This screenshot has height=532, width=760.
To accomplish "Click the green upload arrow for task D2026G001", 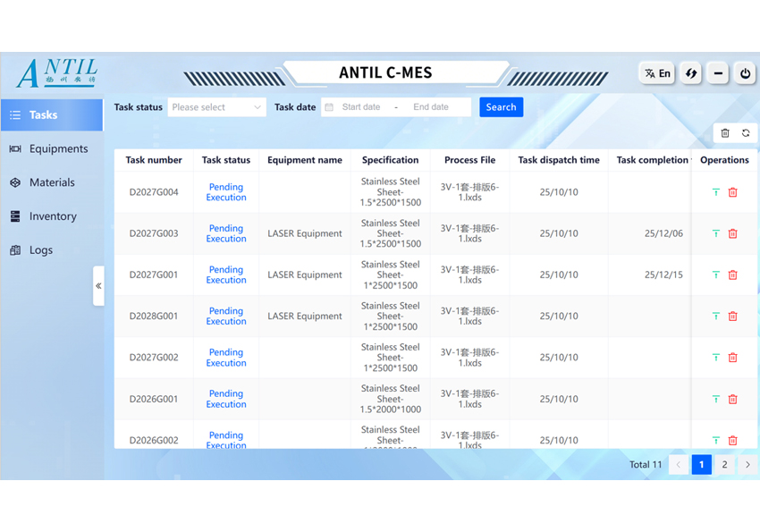I will point(715,399).
